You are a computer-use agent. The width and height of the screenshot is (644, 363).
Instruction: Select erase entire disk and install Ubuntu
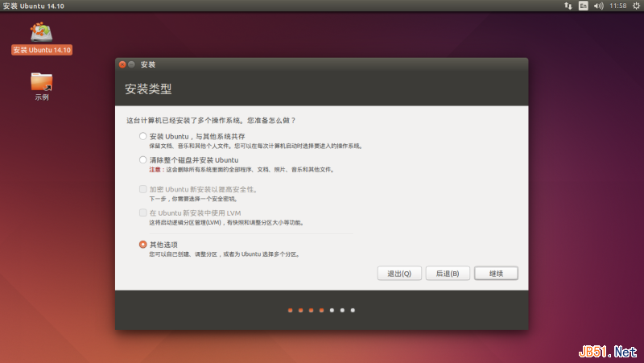coord(142,159)
